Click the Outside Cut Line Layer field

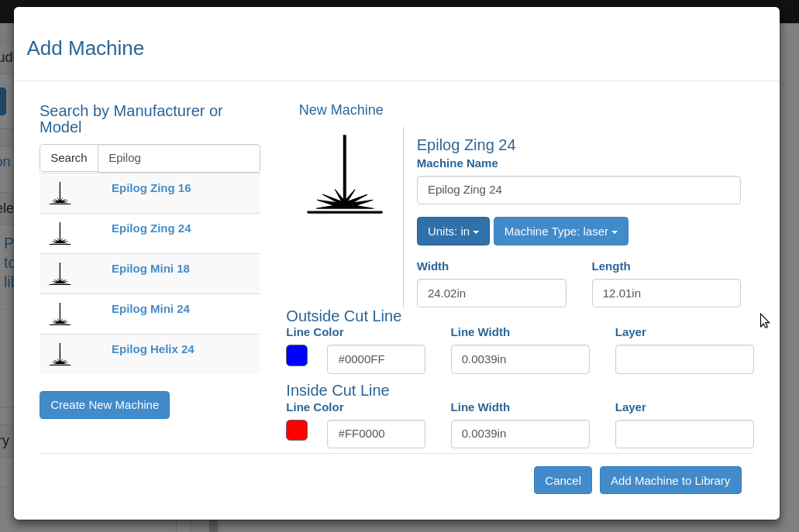[x=684, y=359]
